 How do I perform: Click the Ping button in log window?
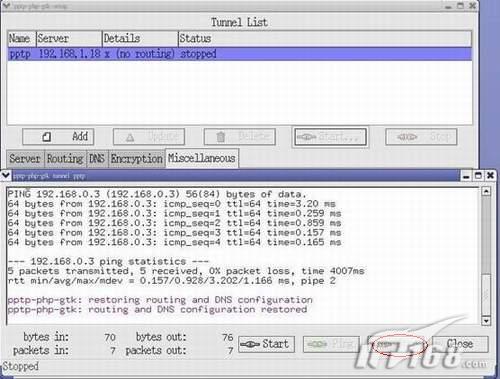pyautogui.click(x=331, y=344)
